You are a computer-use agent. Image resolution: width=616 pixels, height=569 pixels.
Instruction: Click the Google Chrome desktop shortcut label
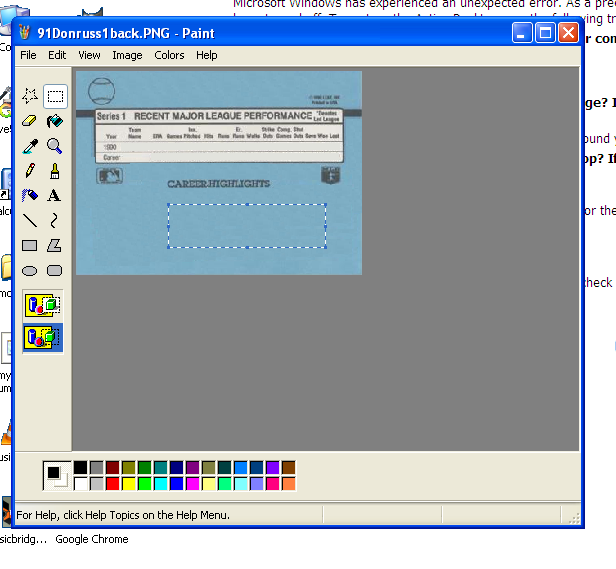click(92, 539)
